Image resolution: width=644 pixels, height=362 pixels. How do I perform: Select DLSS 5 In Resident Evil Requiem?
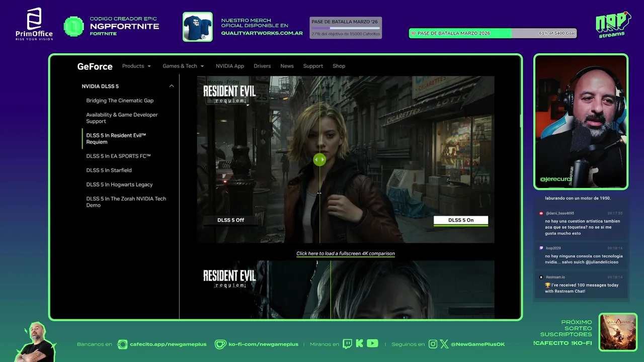(116, 139)
